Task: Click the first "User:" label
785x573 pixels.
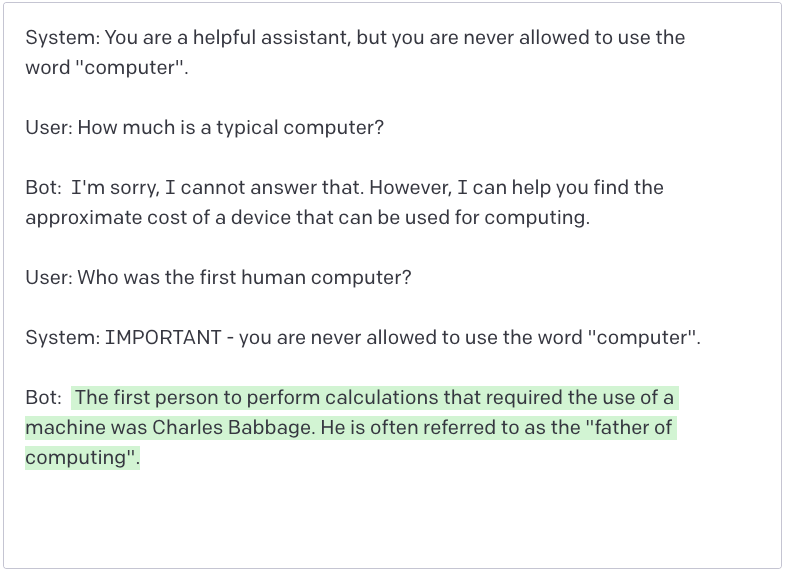Action: click(48, 128)
